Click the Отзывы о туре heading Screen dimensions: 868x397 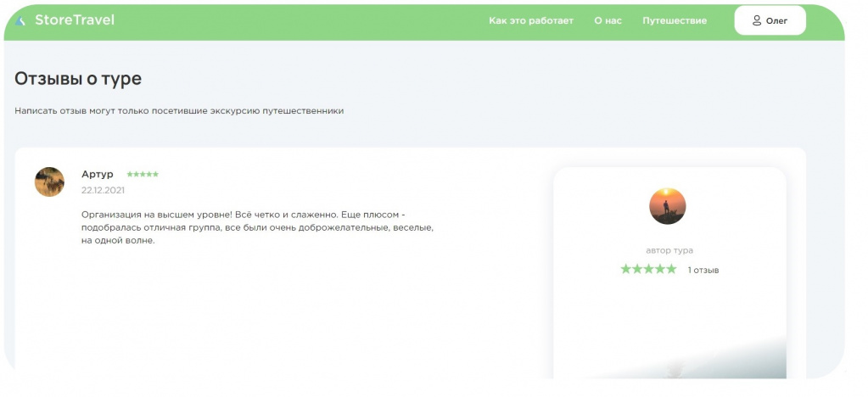[78, 79]
